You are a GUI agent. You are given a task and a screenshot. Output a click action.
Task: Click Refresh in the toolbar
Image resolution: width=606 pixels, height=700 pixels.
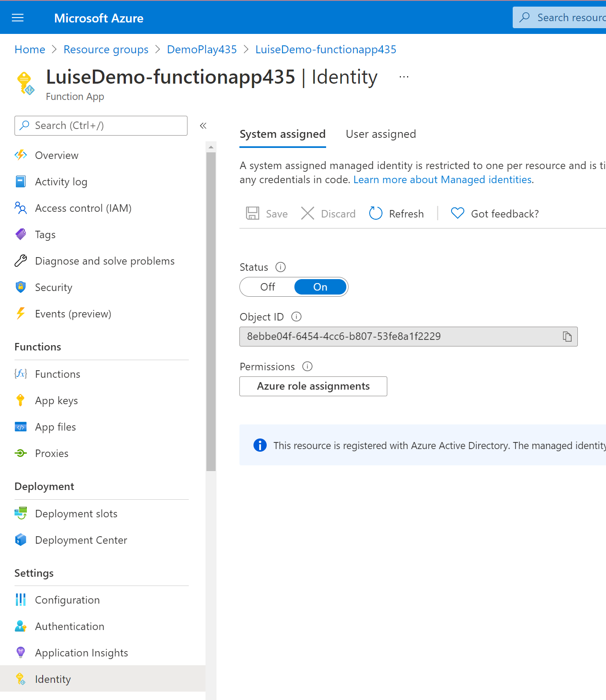397,214
